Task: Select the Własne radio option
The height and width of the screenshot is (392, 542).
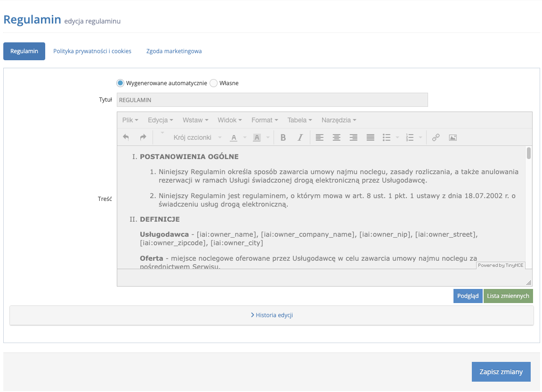Action: [x=214, y=83]
